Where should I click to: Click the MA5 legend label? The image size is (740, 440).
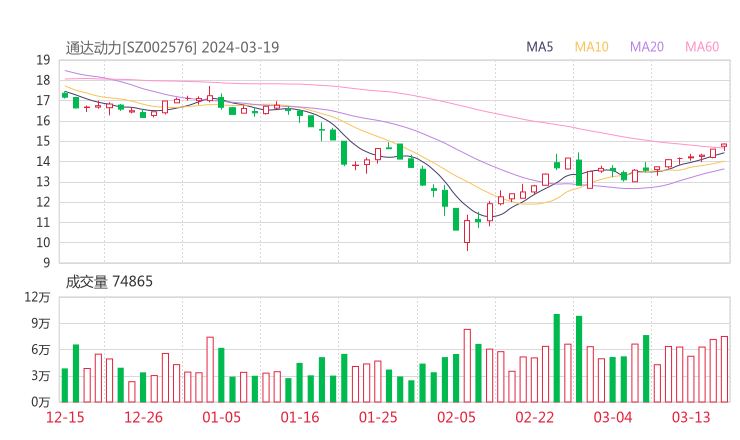tap(539, 47)
